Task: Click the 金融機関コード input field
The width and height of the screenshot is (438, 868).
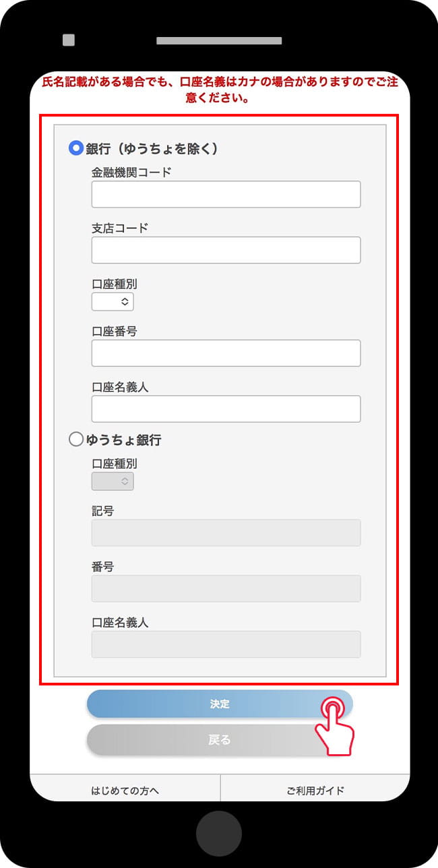Action: pos(226,194)
